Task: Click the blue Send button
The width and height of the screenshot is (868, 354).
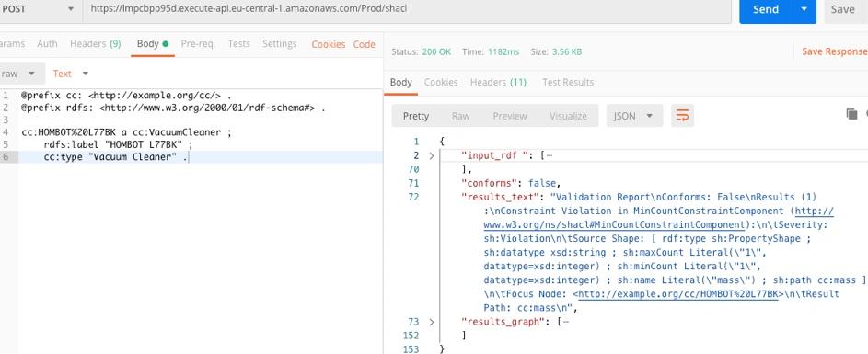Action: click(766, 9)
